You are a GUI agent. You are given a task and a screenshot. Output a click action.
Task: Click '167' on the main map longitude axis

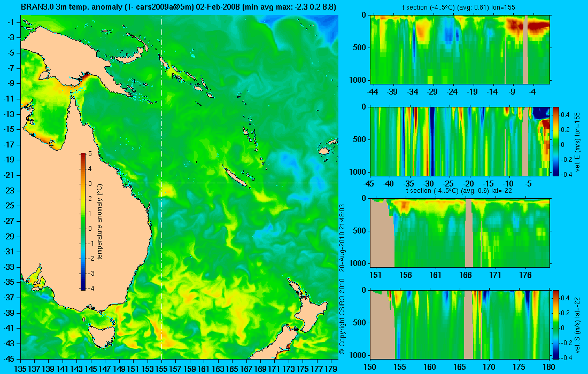246,369
